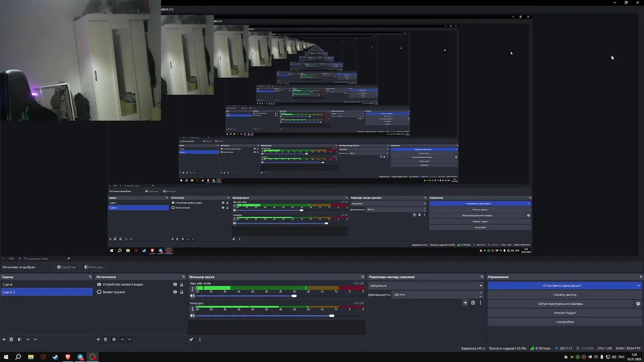Undock the Переходы между сценами panel

tap(482, 277)
